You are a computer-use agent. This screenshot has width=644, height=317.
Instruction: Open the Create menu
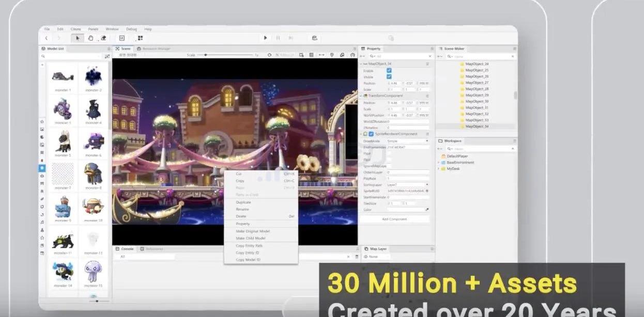tap(75, 29)
